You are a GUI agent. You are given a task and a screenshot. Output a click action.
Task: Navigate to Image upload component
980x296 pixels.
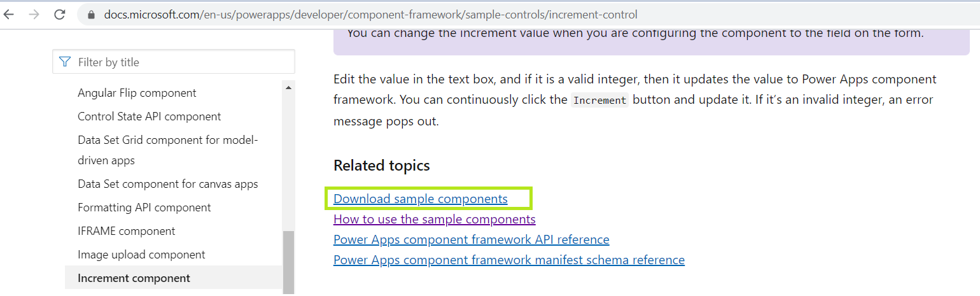click(x=141, y=255)
